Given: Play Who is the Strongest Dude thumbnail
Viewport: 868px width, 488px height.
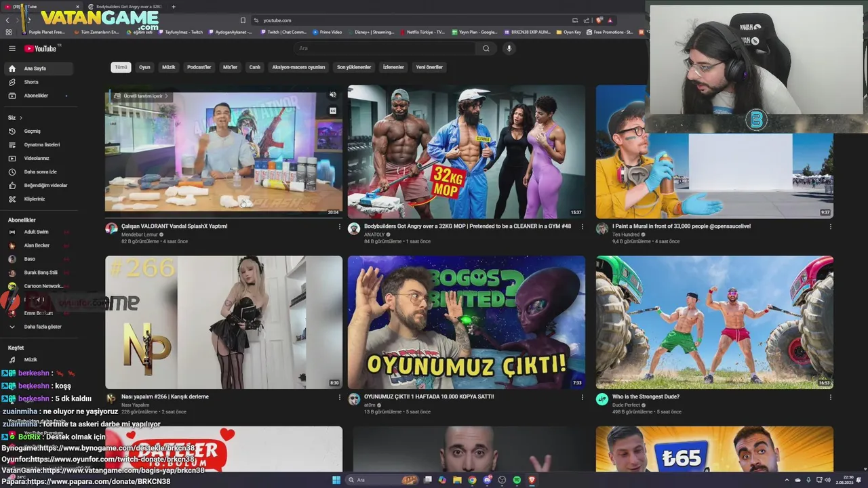Looking at the screenshot, I should pyautogui.click(x=715, y=322).
